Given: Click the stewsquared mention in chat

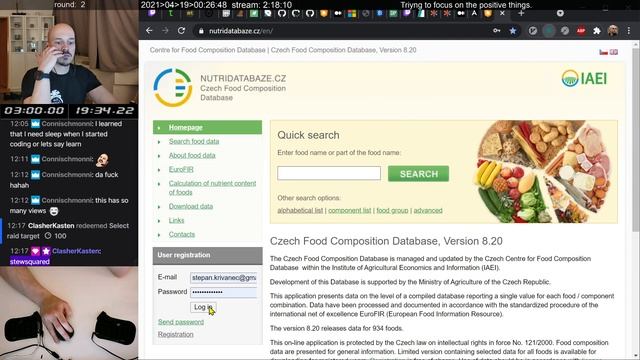Looking at the screenshot, I should tap(30, 262).
